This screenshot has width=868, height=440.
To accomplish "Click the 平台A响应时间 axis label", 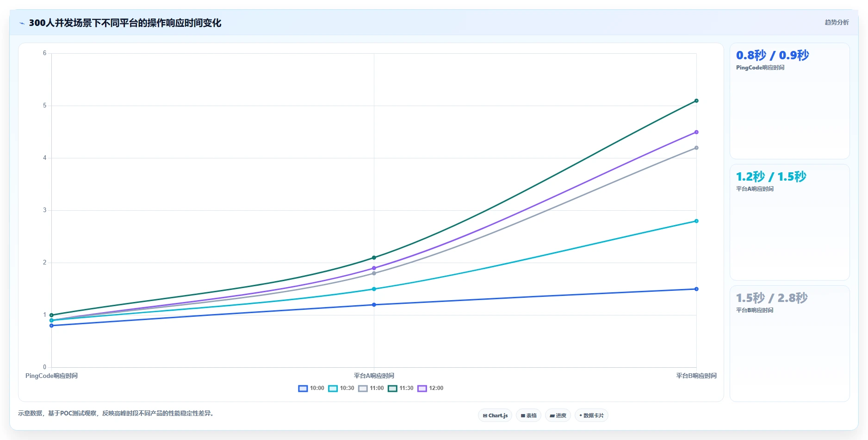I will point(374,376).
